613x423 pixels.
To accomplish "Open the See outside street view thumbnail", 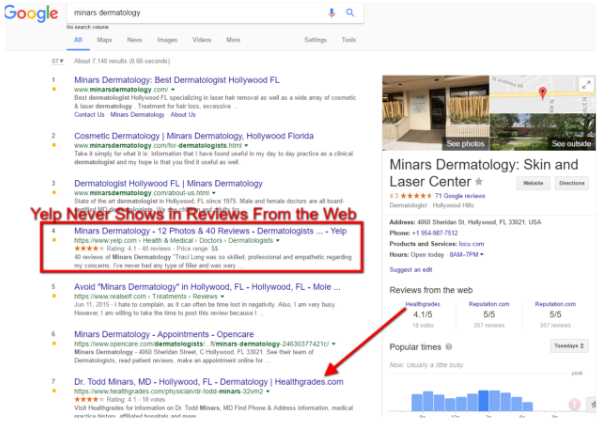I will (543, 132).
